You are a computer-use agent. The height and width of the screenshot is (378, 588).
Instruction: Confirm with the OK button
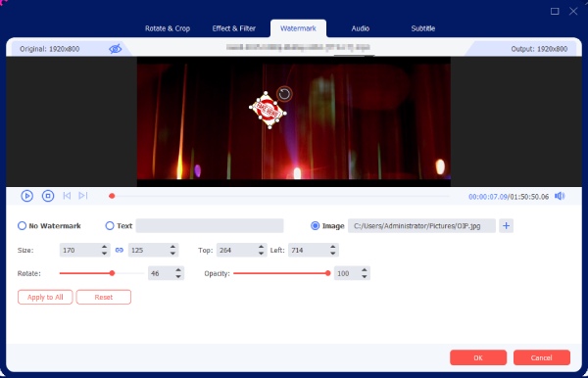pyautogui.click(x=478, y=357)
